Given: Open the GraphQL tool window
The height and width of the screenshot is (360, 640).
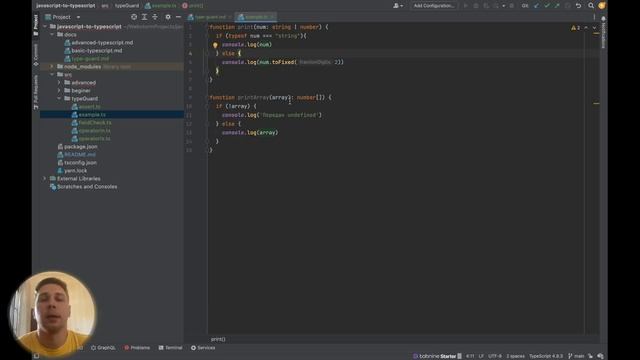Looking at the screenshot, I should [x=103, y=348].
